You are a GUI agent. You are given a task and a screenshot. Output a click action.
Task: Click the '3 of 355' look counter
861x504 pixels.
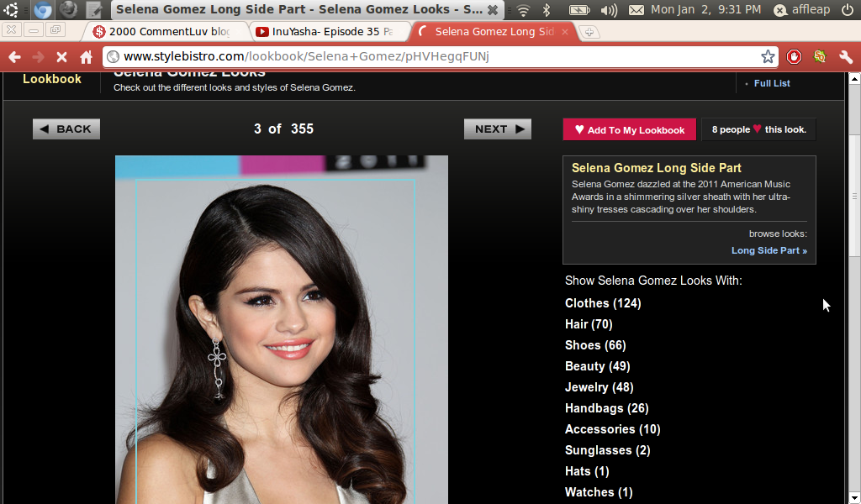coord(283,129)
